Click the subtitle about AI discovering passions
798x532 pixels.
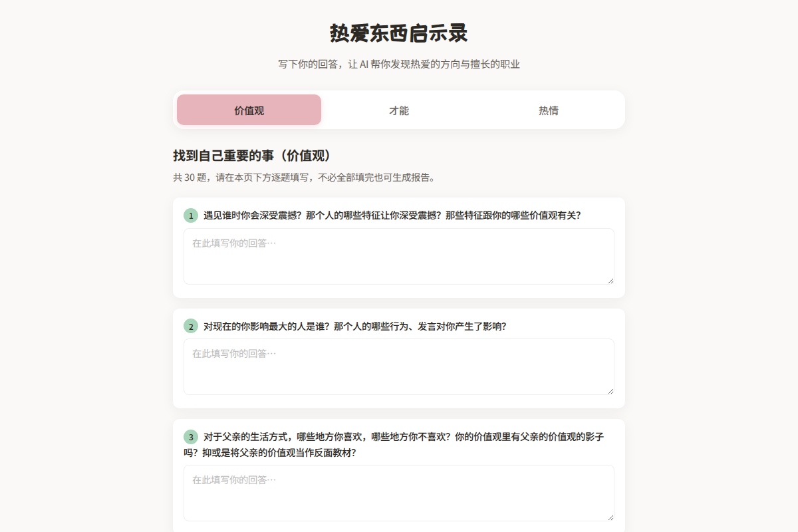pos(399,64)
